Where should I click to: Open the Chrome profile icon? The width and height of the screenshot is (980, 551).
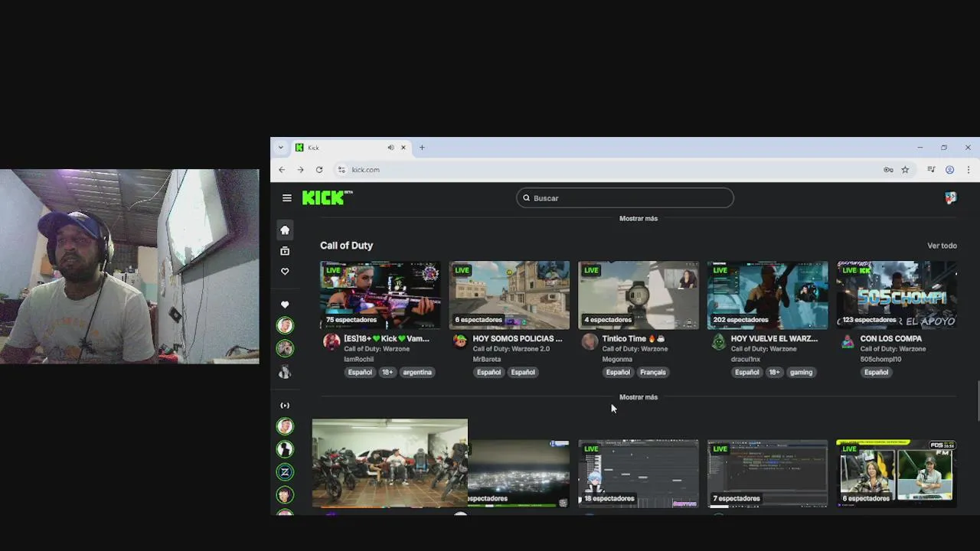(x=949, y=170)
